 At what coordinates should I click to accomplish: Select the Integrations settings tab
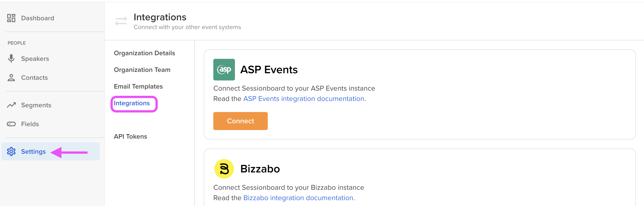click(x=132, y=103)
